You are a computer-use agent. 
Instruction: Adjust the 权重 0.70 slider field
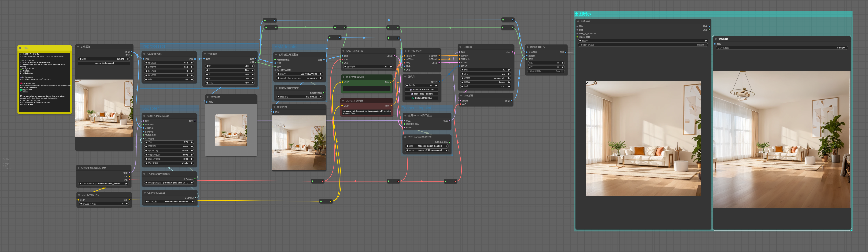pyautogui.click(x=169, y=142)
